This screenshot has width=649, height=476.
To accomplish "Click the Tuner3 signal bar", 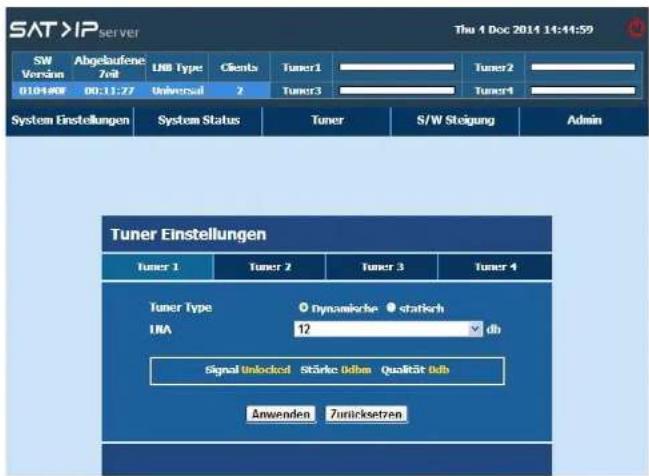I will pyautogui.click(x=397, y=91).
